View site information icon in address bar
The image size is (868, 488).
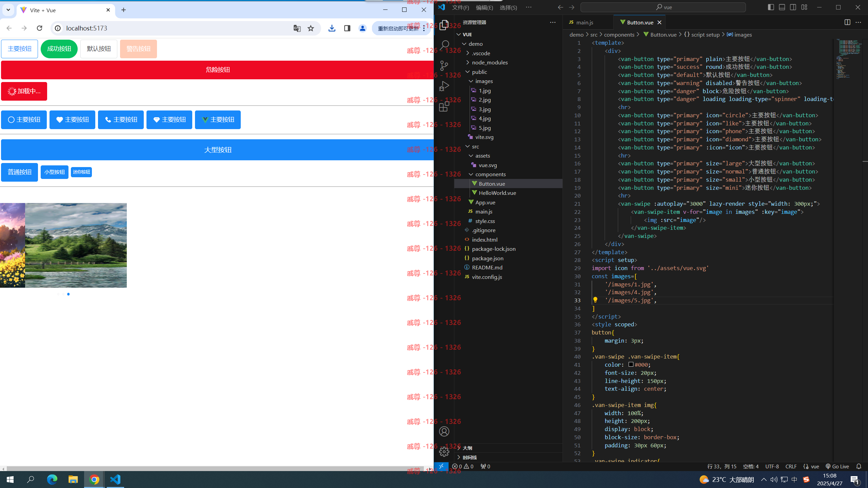pyautogui.click(x=58, y=28)
